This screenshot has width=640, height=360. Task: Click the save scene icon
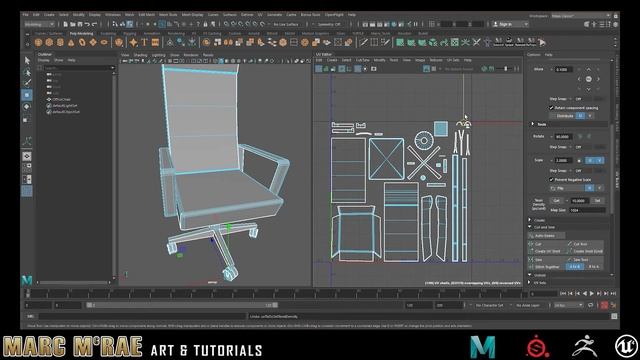click(x=80, y=24)
